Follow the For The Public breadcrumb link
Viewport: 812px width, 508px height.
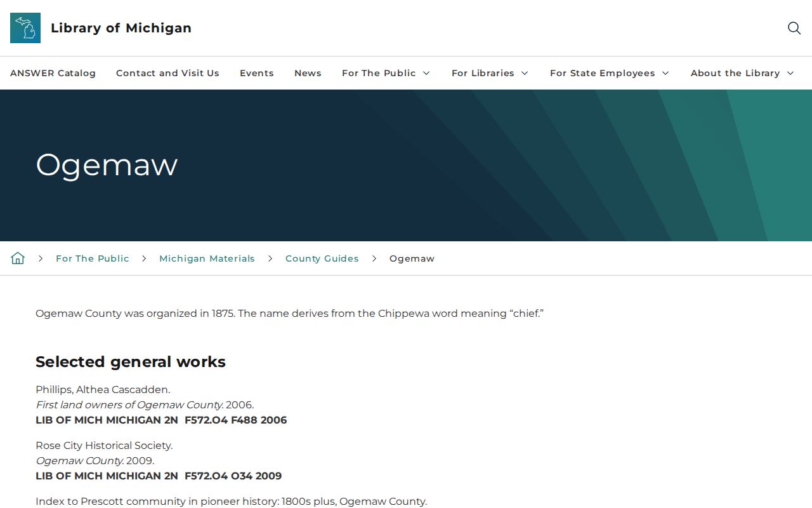click(93, 258)
